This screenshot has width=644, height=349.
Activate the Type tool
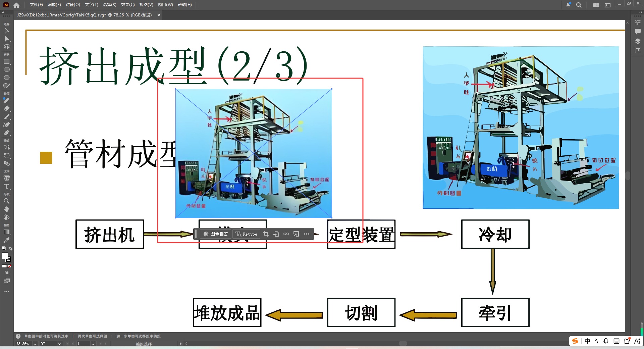(x=6, y=187)
